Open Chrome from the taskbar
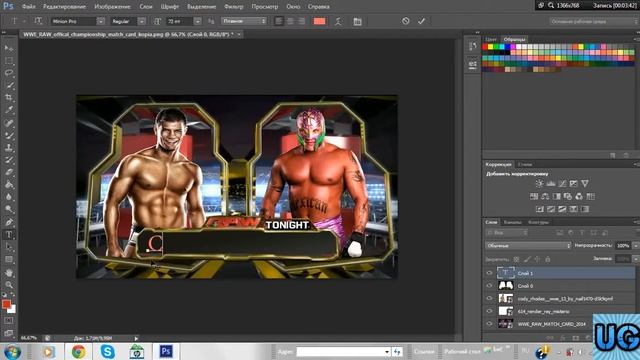The image size is (640, 360). pyautogui.click(x=78, y=351)
